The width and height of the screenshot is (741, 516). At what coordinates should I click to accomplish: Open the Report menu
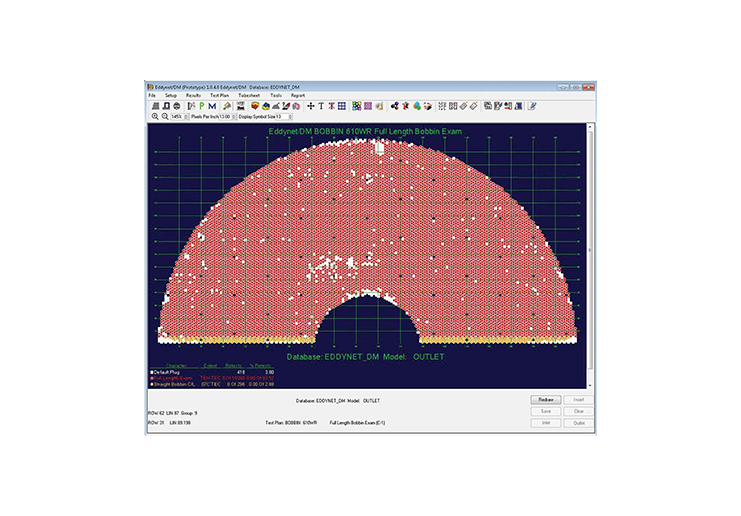[298, 95]
